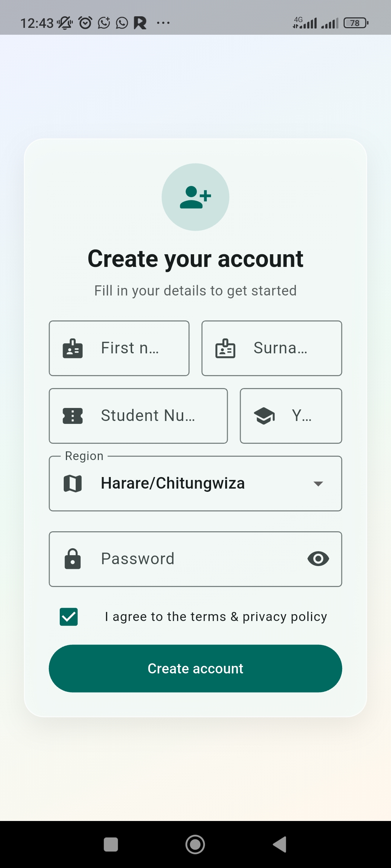Focus the Student Number input field
Image resolution: width=391 pixels, height=868 pixels.
[138, 416]
